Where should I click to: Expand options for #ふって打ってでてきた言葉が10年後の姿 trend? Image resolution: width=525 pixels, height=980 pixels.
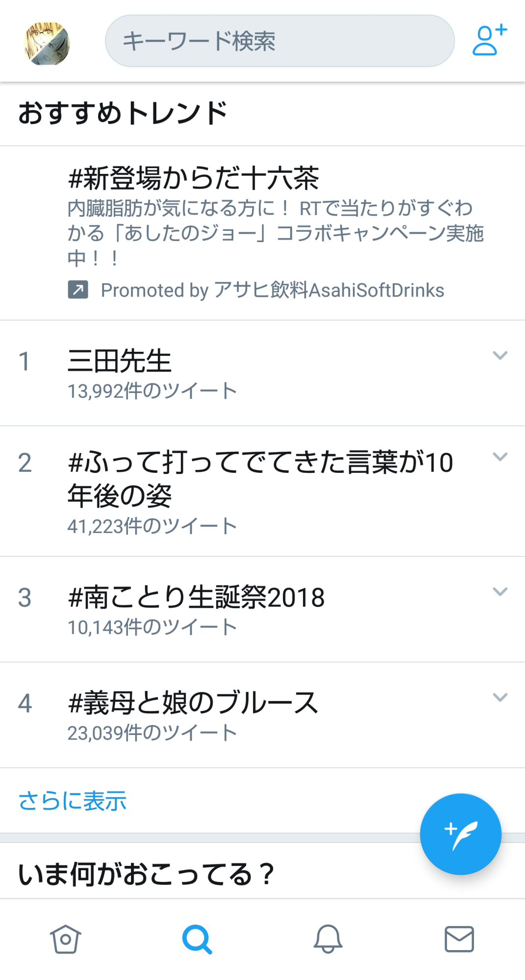(x=500, y=457)
